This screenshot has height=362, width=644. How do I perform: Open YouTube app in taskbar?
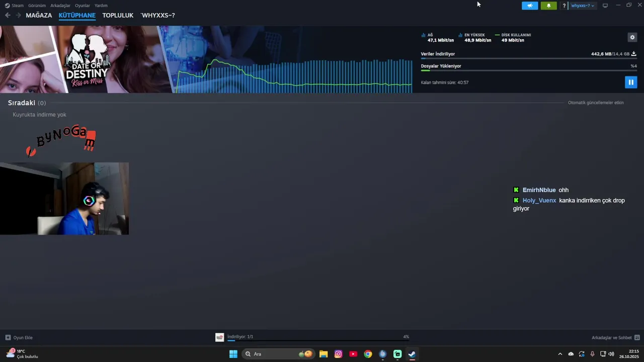[353, 354]
